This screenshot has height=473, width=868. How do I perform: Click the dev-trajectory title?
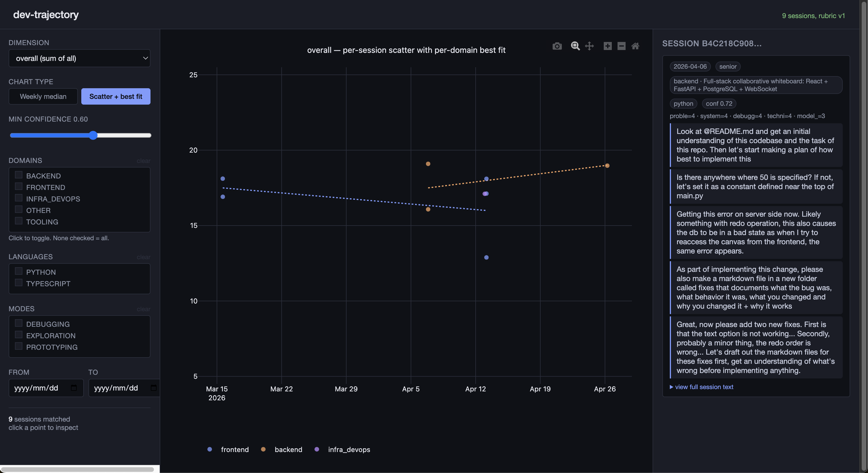[x=46, y=14]
